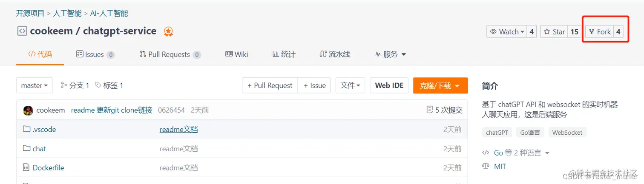The width and height of the screenshot is (644, 184).
Task: View 标签 1 tags
Action: coord(109,85)
